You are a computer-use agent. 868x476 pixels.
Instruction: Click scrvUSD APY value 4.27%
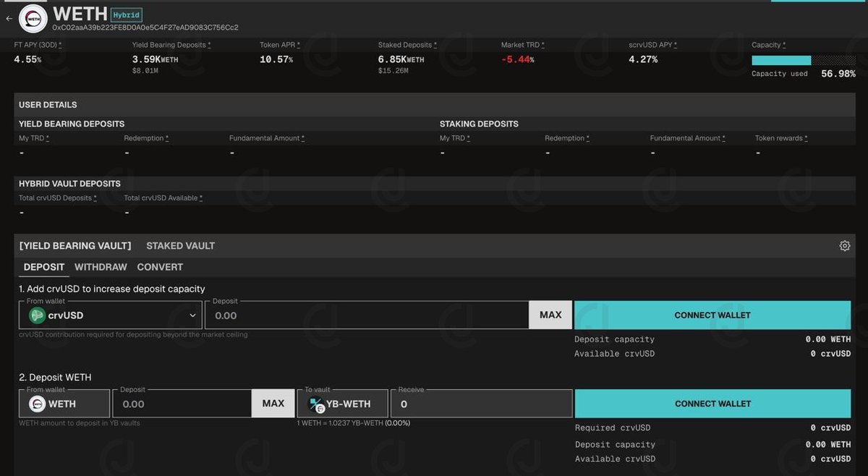(x=643, y=59)
